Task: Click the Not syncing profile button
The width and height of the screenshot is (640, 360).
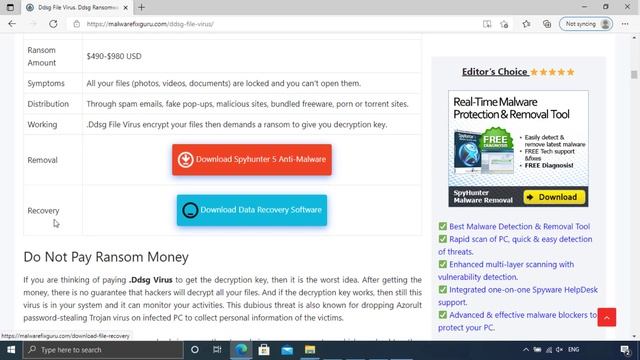Action: click(586, 24)
